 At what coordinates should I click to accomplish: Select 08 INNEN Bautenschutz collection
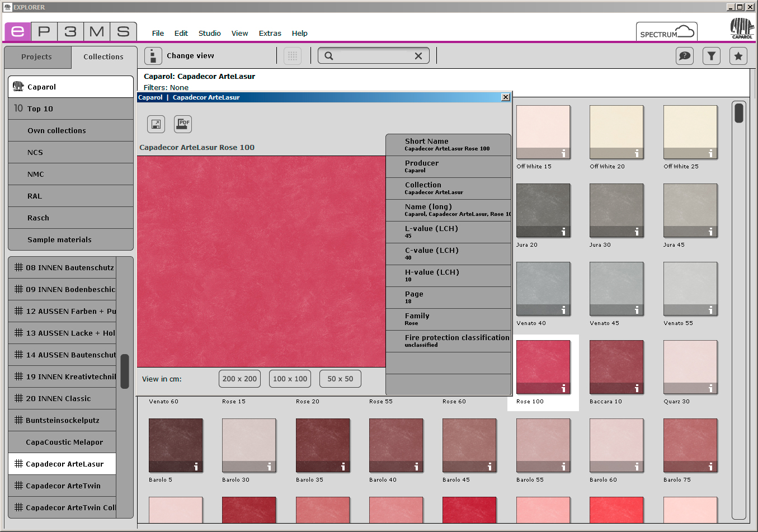[x=62, y=267]
